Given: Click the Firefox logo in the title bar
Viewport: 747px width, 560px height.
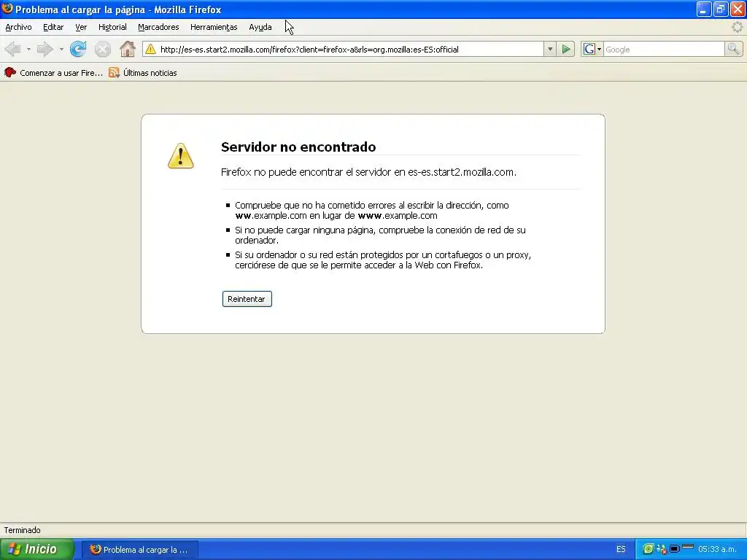Looking at the screenshot, I should point(7,9).
